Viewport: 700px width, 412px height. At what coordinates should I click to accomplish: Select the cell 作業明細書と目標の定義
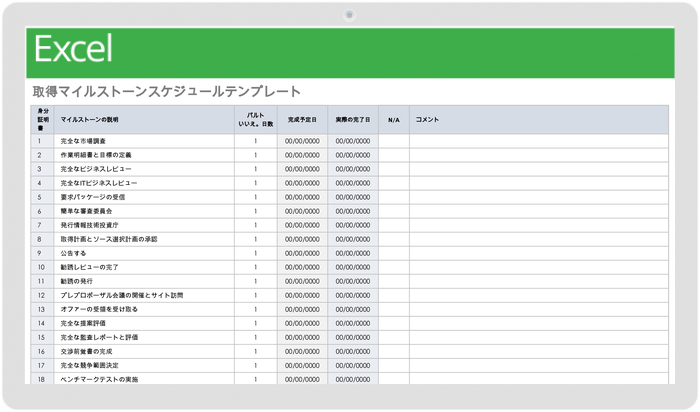pyautogui.click(x=144, y=155)
